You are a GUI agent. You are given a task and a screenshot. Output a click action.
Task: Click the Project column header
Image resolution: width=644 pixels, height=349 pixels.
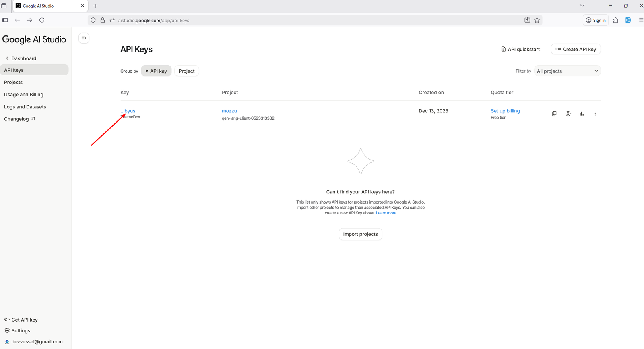pyautogui.click(x=230, y=92)
